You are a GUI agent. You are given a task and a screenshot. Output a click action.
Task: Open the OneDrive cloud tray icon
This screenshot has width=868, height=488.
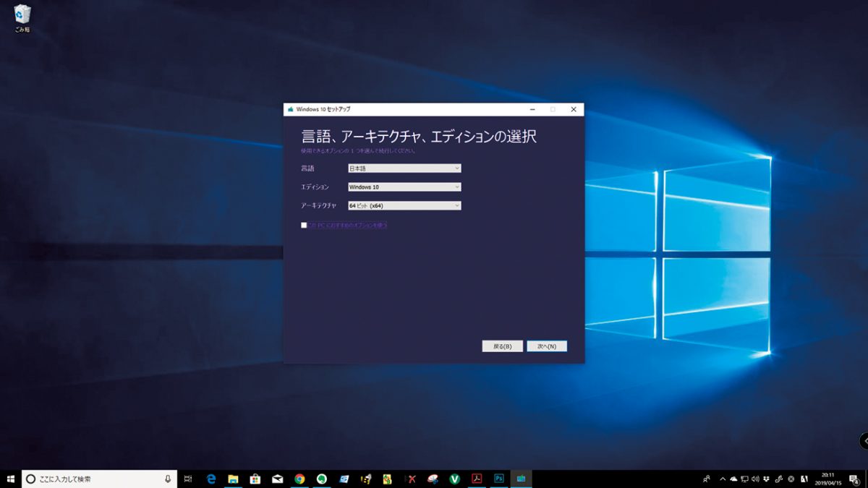point(733,479)
